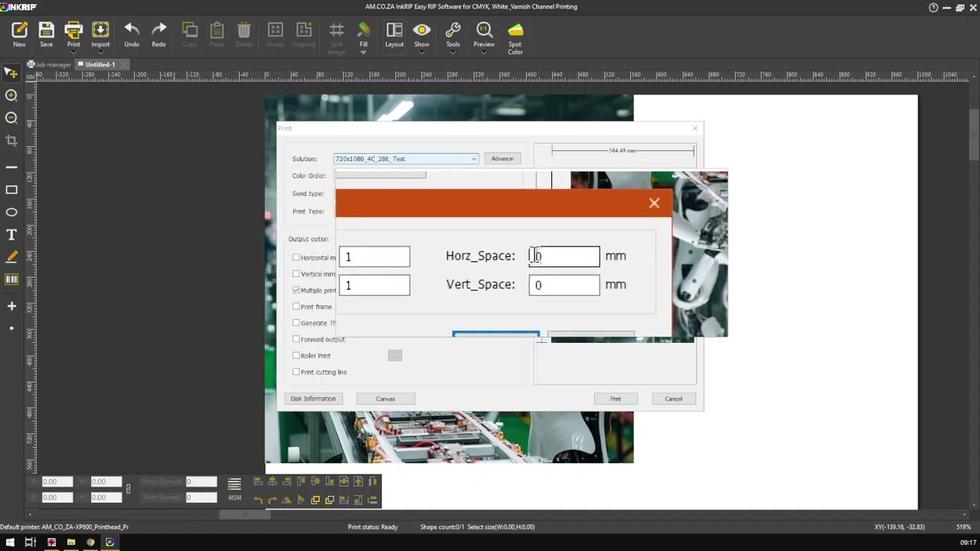Open the Import tool
This screenshot has width=980, height=551.
(100, 31)
